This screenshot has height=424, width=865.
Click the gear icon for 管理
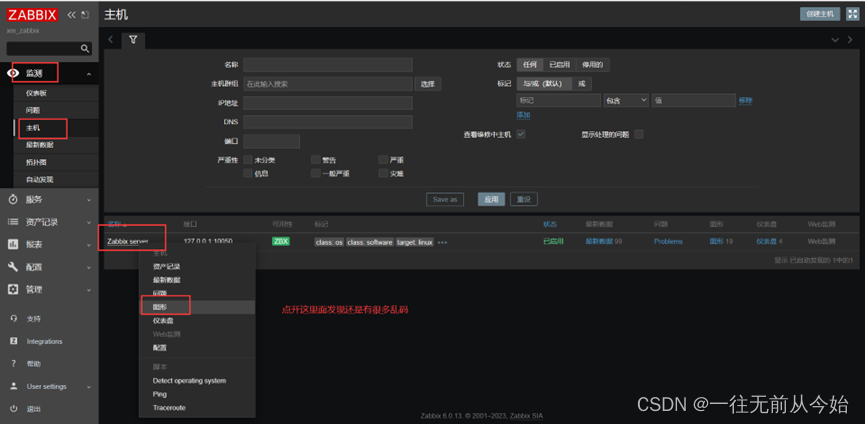coord(13,289)
